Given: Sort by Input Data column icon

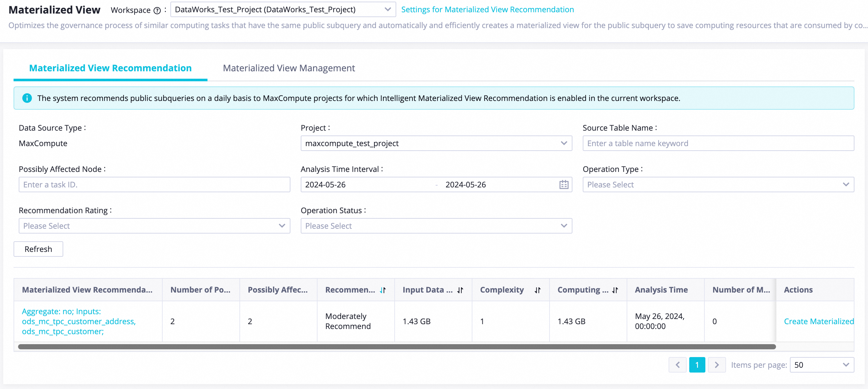Looking at the screenshot, I should (x=460, y=290).
